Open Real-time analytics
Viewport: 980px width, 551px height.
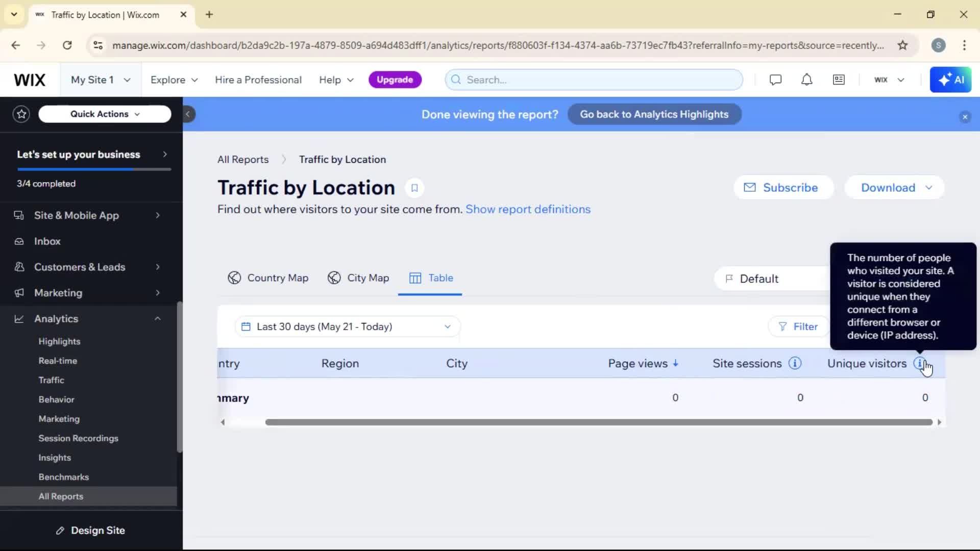pyautogui.click(x=58, y=361)
